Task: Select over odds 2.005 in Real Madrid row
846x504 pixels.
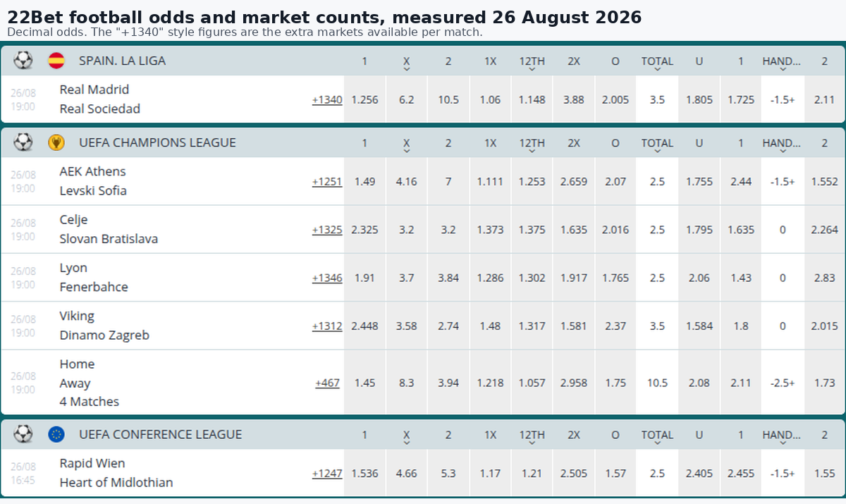Action: pyautogui.click(x=615, y=100)
